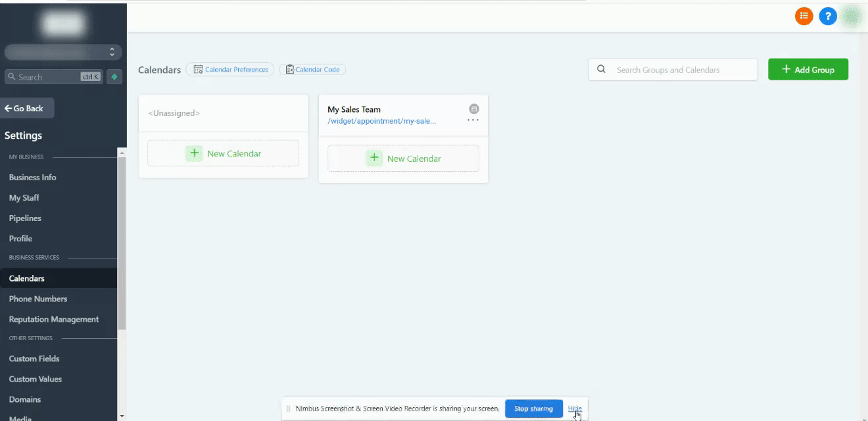Open Pipelines settings
This screenshot has width=868, height=421.
(x=25, y=218)
